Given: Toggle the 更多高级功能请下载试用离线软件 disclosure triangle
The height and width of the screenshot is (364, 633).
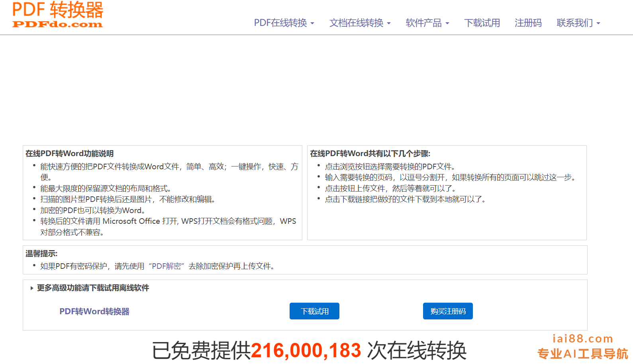Looking at the screenshot, I should click(32, 288).
